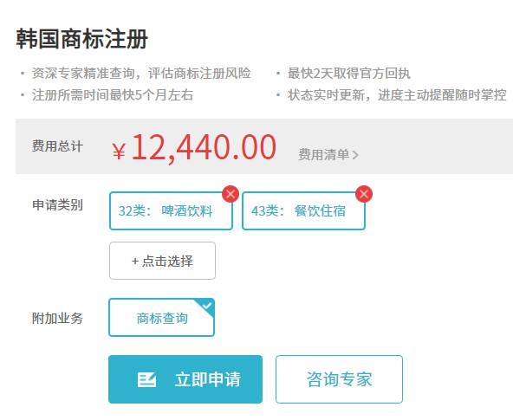Click the 注册所需时间最快5个月左右 bullet text
513x420 pixels.
pyautogui.click(x=113, y=95)
